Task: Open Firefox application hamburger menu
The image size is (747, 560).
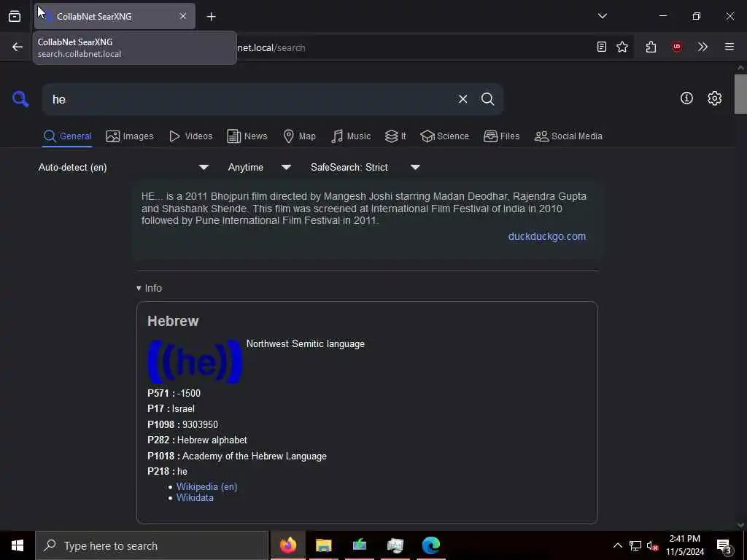Action: (x=729, y=47)
